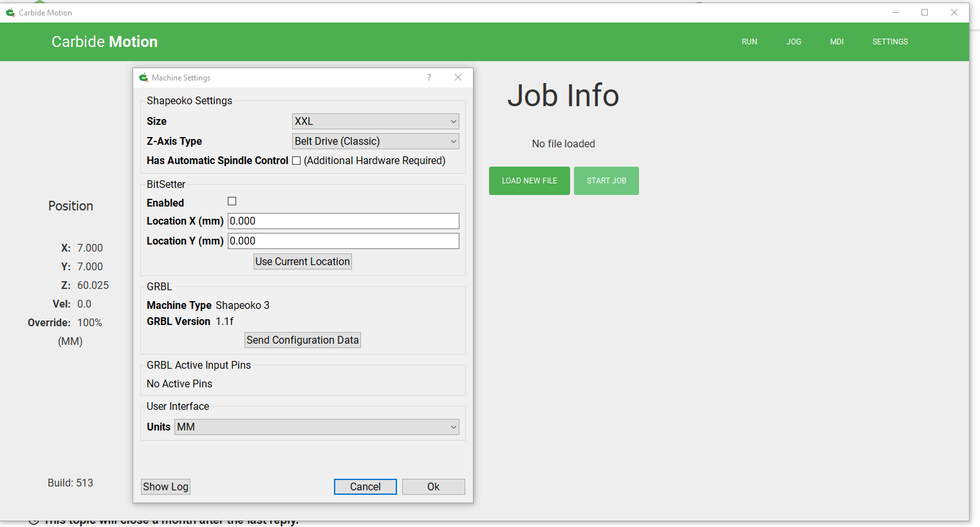Maximize the Carbide Motion window
Screen dimensions: 980x527
pyautogui.click(x=925, y=12)
